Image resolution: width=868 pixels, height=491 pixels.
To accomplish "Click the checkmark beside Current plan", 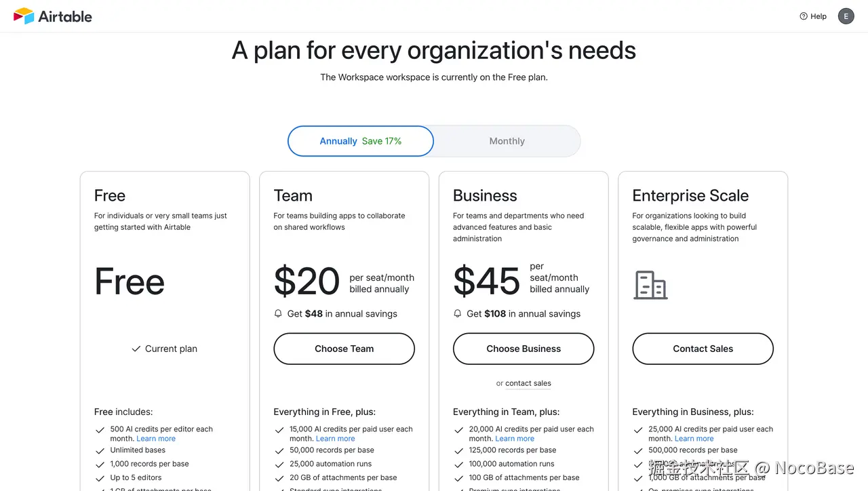I will click(136, 349).
